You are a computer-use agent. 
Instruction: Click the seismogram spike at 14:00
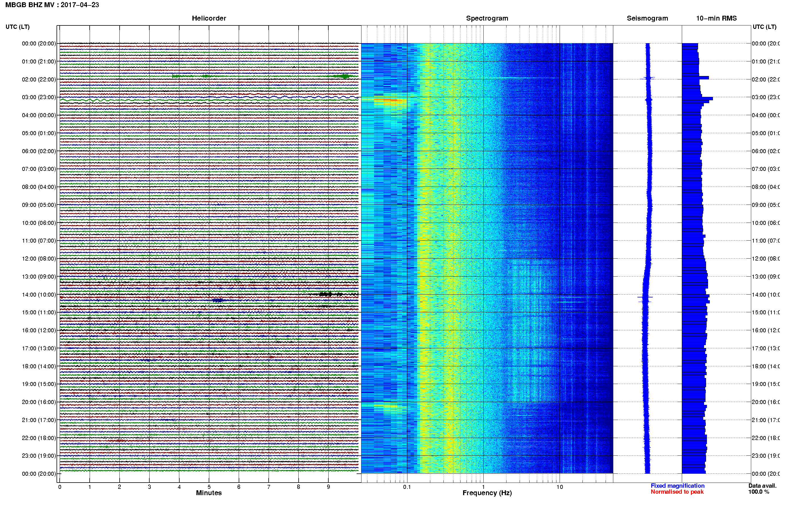tap(645, 297)
